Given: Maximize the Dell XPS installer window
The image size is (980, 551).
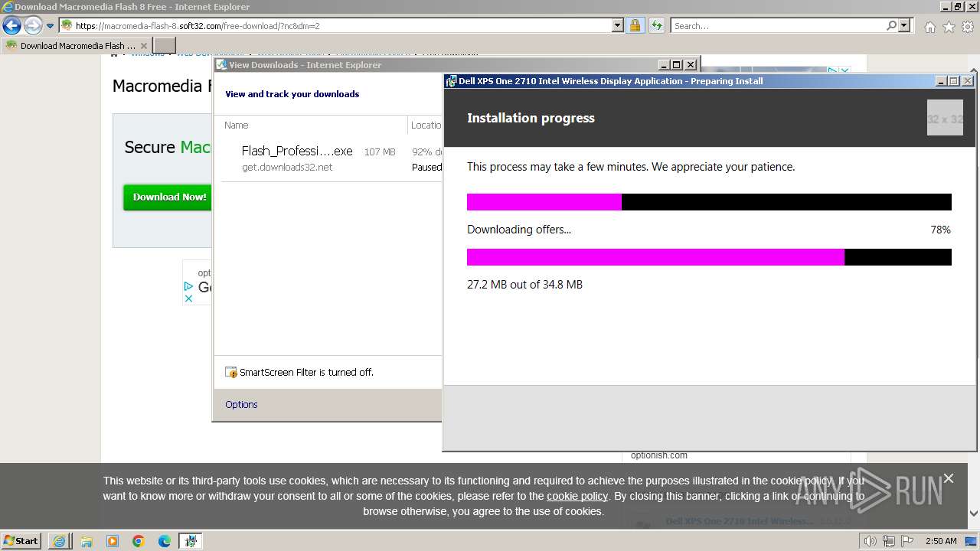Looking at the screenshot, I should pos(954,81).
